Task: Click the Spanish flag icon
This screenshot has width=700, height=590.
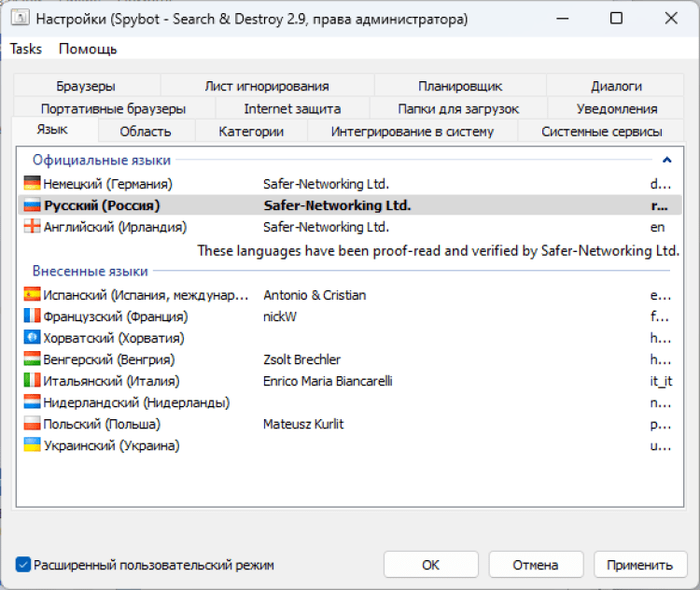Action: 32,295
